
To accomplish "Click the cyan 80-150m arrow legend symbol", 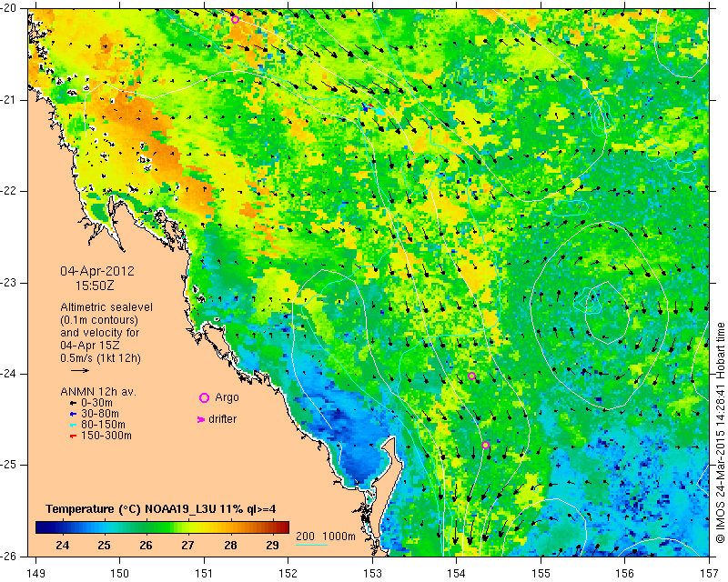I will (73, 425).
